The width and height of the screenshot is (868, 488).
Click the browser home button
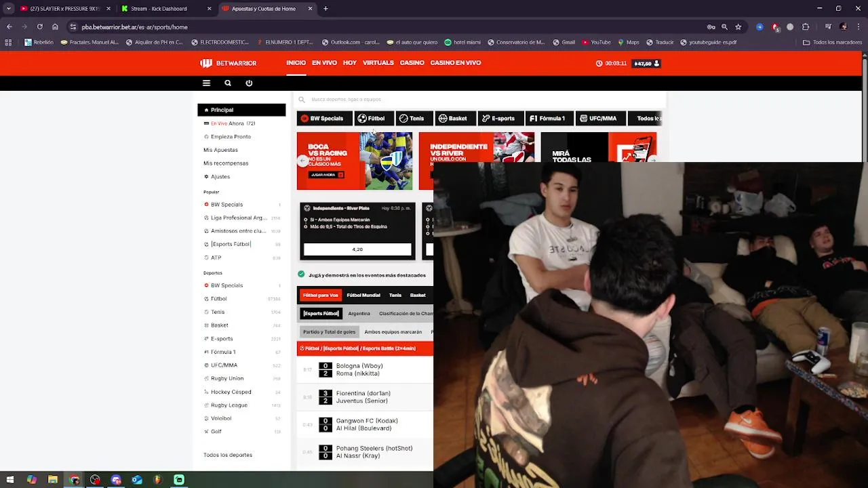[x=55, y=27]
